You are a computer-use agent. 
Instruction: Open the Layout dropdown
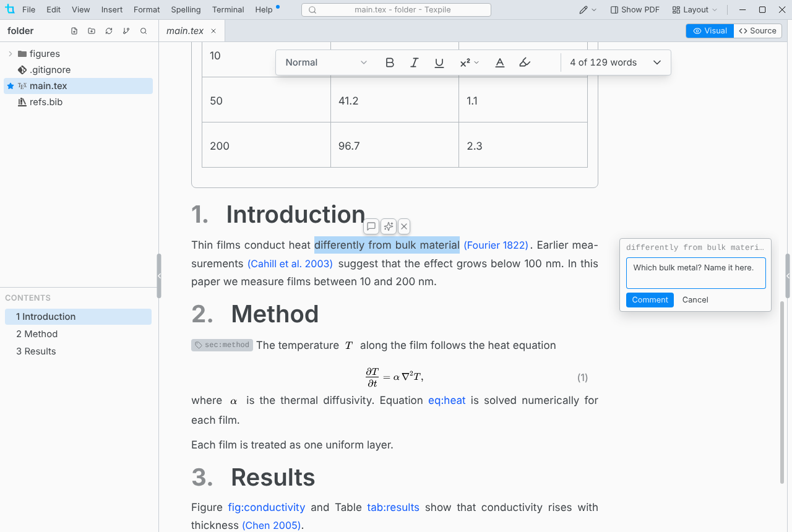695,10
